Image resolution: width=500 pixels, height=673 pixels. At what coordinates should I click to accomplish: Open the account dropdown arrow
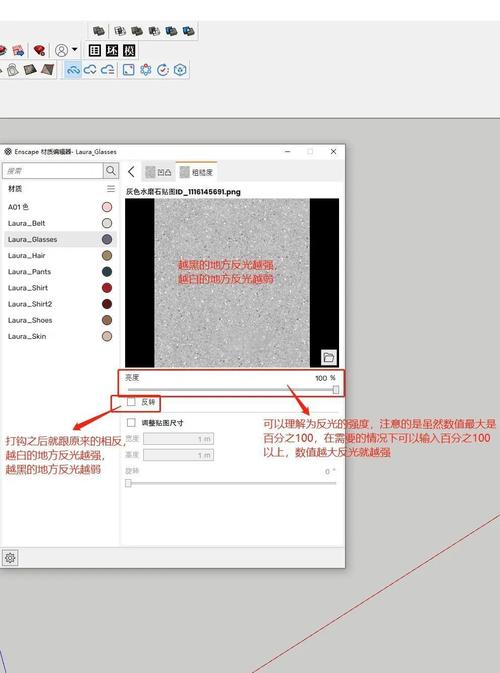point(74,50)
